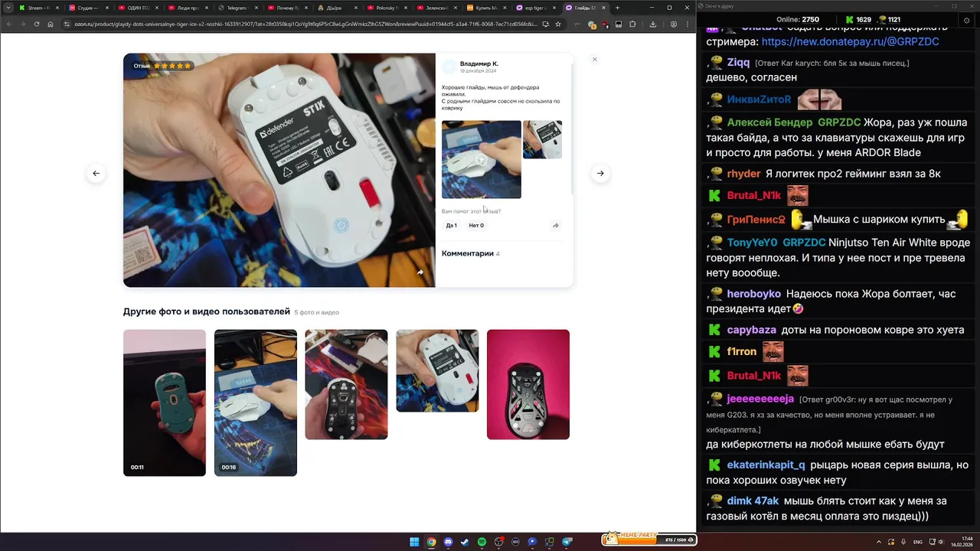Open Steam from the taskbar
The height and width of the screenshot is (551, 980).
465,542
